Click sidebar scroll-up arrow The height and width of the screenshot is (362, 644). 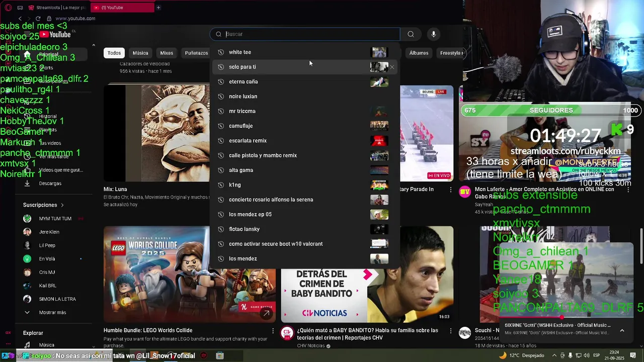tap(94, 46)
